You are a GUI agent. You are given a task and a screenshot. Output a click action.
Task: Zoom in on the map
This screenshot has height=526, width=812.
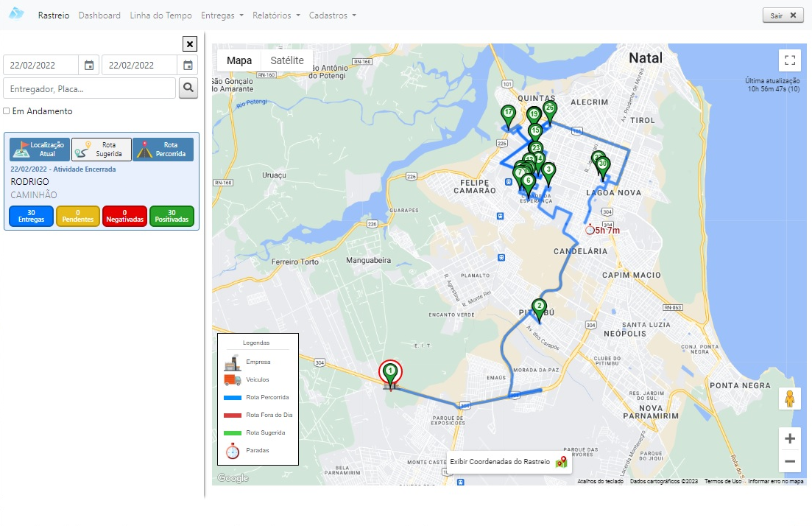point(790,439)
